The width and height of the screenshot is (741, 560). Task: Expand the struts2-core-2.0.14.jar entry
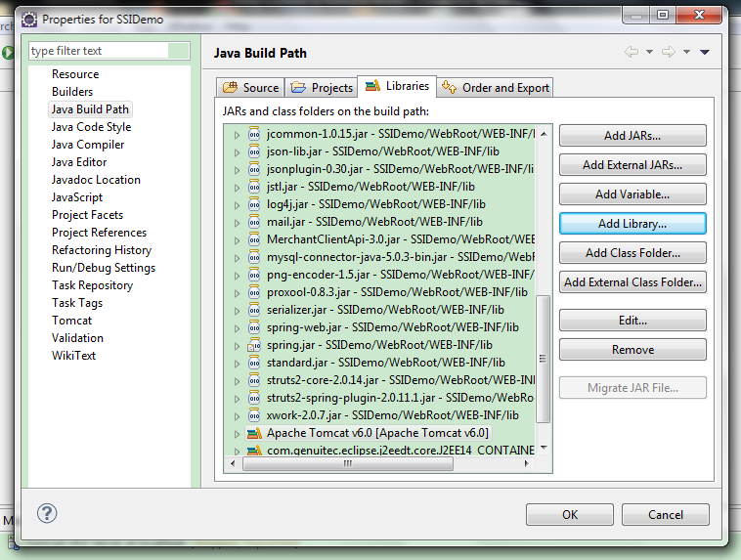237,380
